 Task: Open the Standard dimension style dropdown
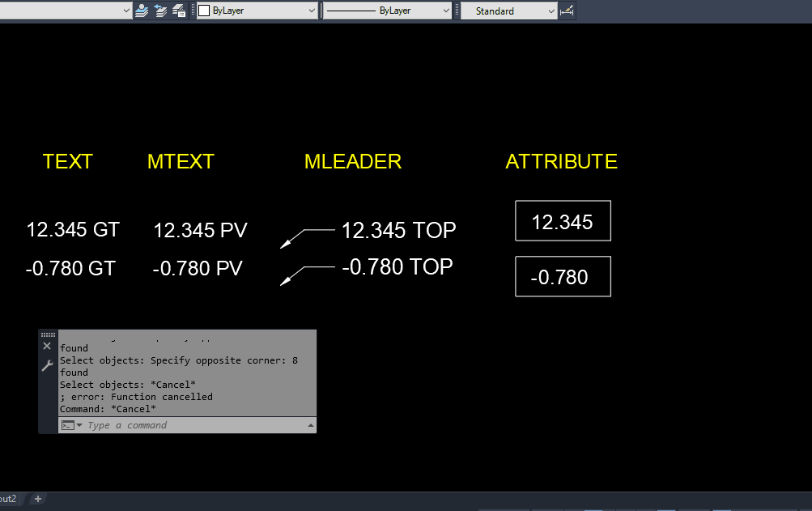click(x=508, y=11)
